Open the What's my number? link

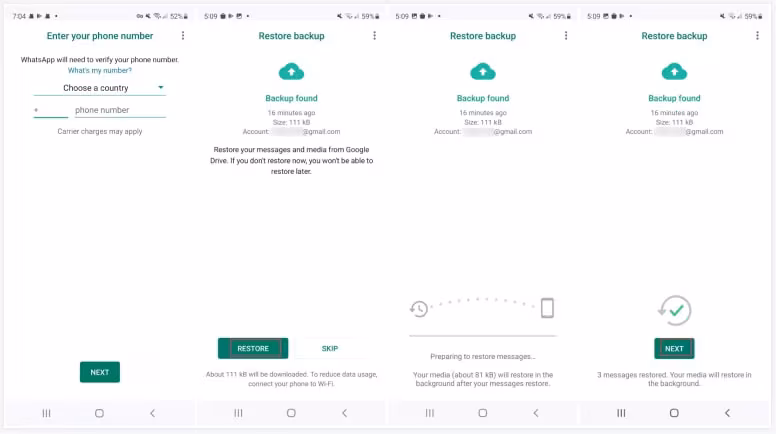tap(99, 70)
